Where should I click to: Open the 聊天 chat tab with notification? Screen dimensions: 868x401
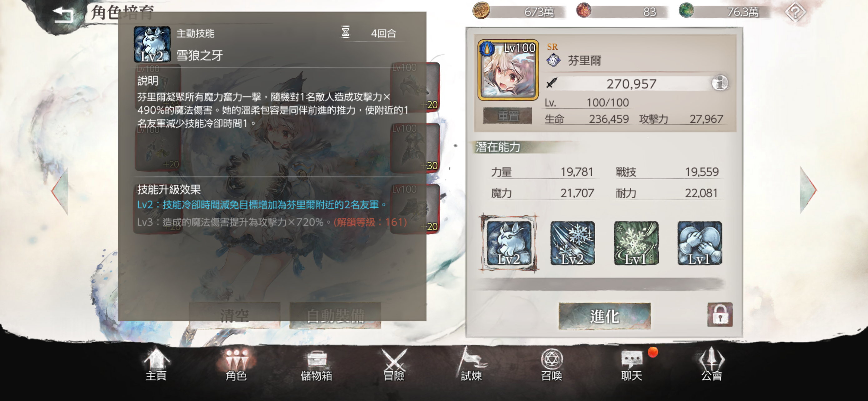pos(632,365)
